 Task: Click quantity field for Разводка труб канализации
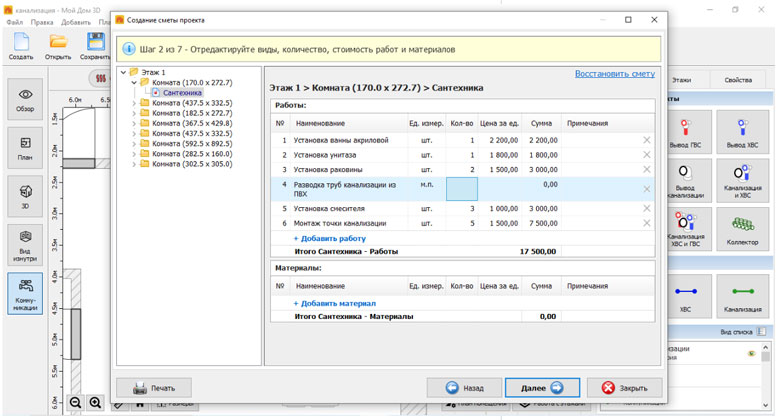(461, 188)
